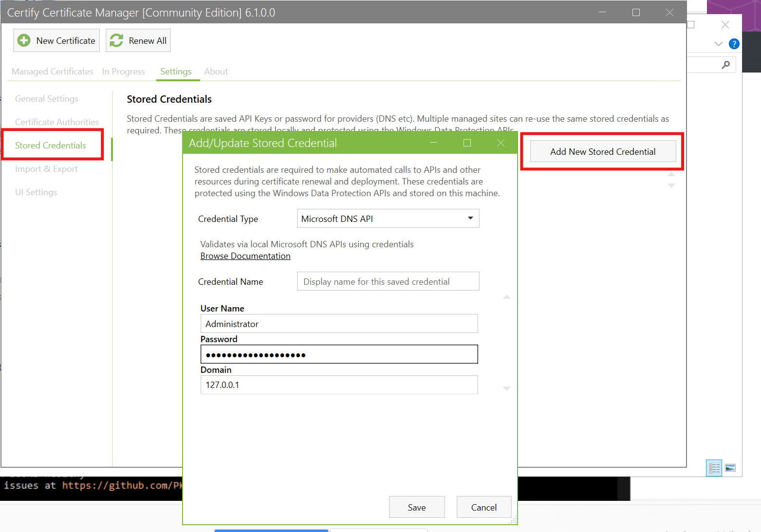Click the Credential Name input field
Screen dimensions: 761x532
point(388,281)
